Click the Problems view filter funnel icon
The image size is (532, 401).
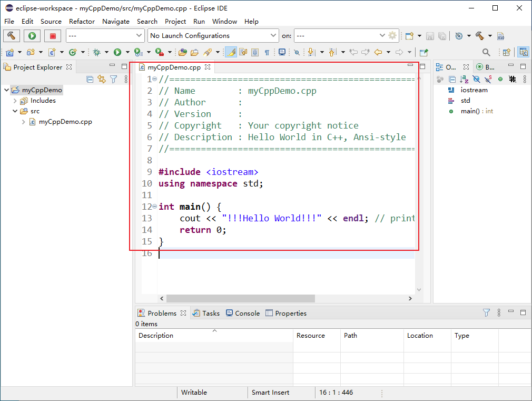click(x=486, y=312)
